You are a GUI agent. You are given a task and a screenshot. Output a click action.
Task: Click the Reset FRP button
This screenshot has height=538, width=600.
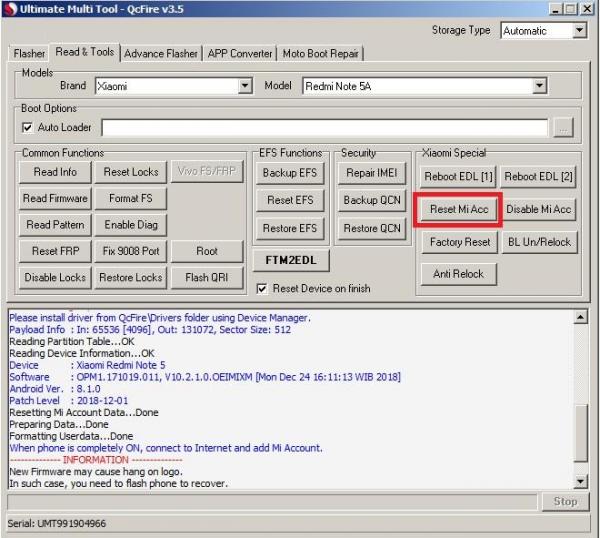(x=55, y=251)
